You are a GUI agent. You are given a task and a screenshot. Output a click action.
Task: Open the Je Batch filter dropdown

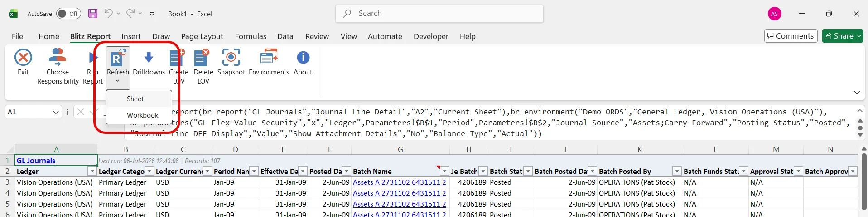pyautogui.click(x=483, y=171)
